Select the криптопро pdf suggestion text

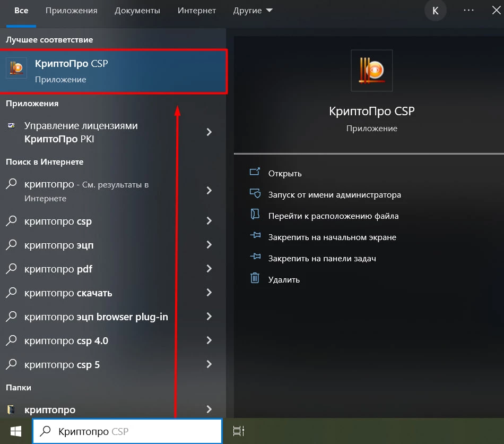coord(58,269)
